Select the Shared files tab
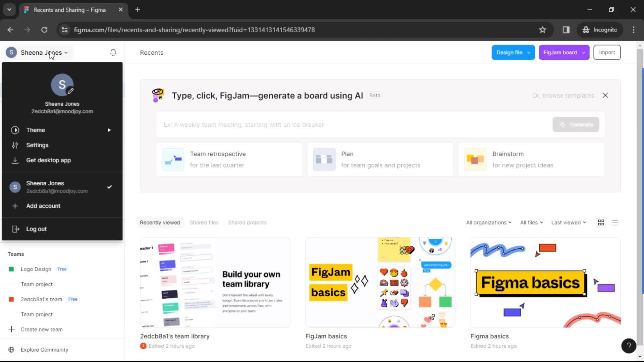The width and height of the screenshot is (644, 362). 204,222
